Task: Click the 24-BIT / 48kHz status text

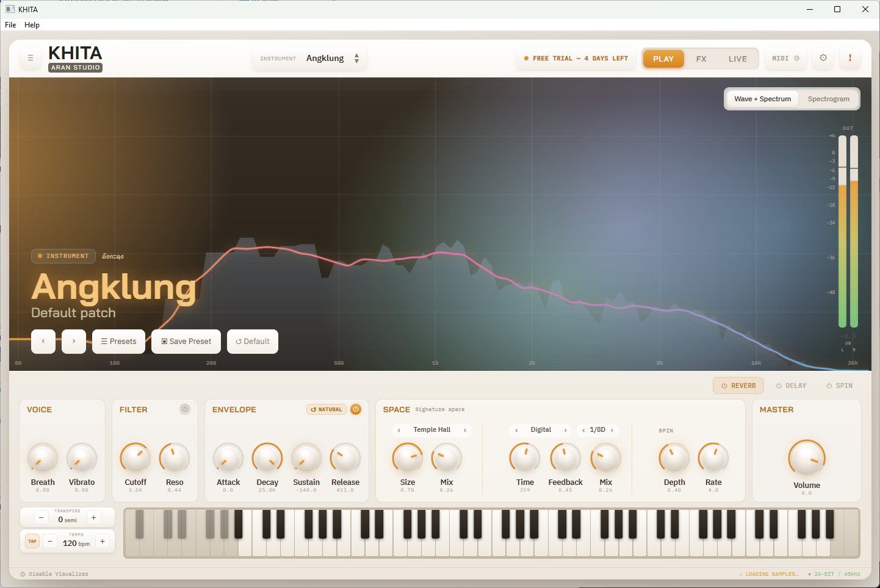Action: pos(834,574)
